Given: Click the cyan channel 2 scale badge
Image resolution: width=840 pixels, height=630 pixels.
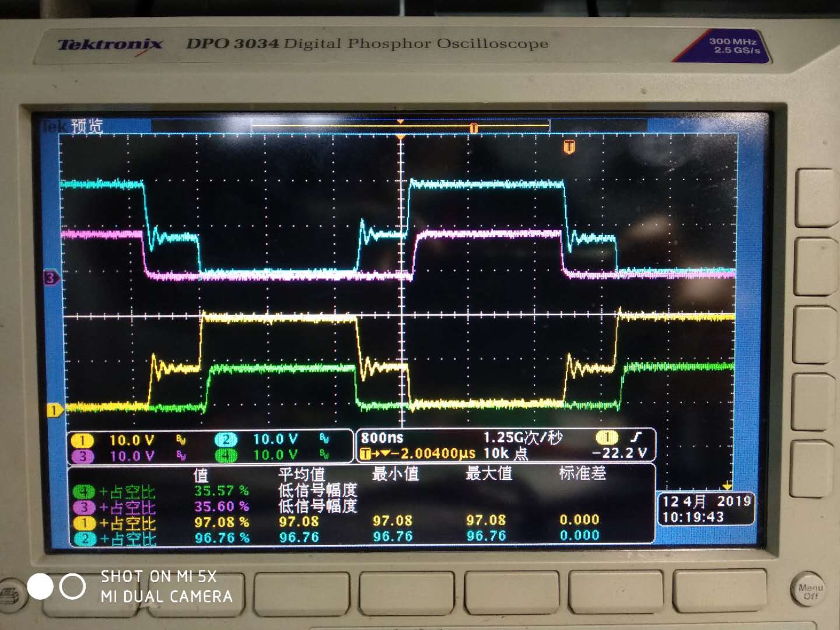Looking at the screenshot, I should pyautogui.click(x=226, y=440).
